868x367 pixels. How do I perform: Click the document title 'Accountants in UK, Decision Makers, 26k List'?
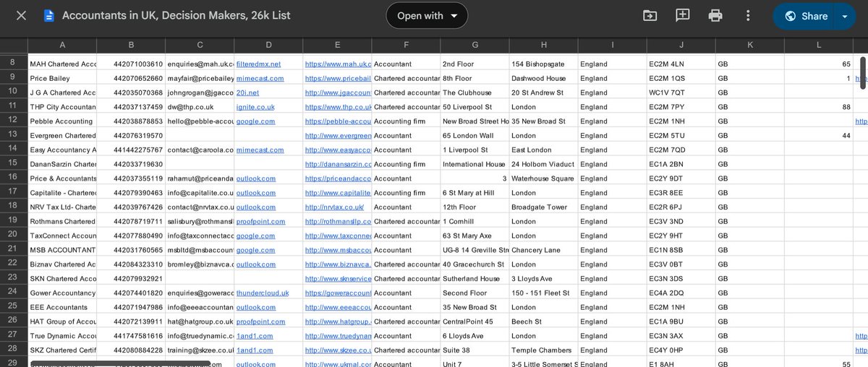click(176, 15)
